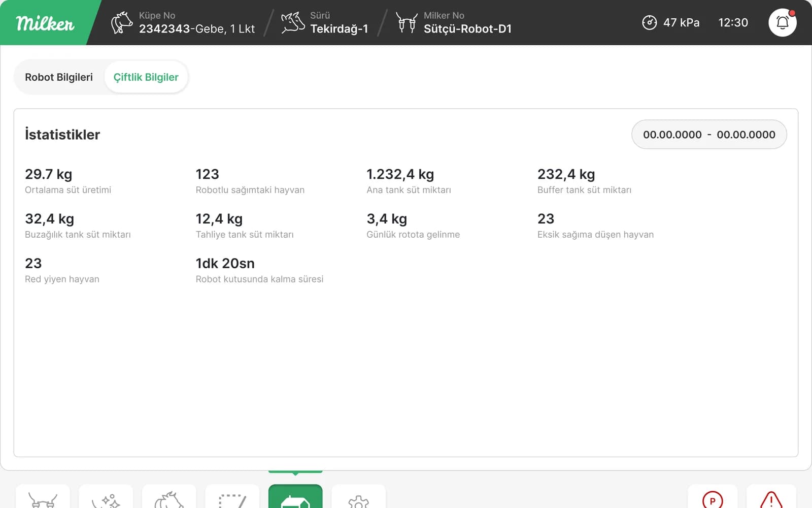Open the milking cluster bottom nav button
Viewport: 812px width, 508px height.
click(x=43, y=496)
